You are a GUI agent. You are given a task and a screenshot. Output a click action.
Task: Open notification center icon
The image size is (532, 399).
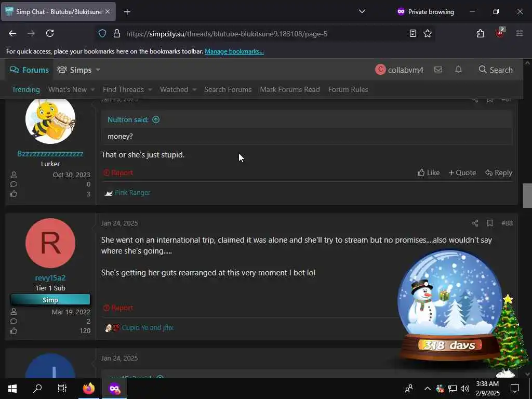pos(515,389)
